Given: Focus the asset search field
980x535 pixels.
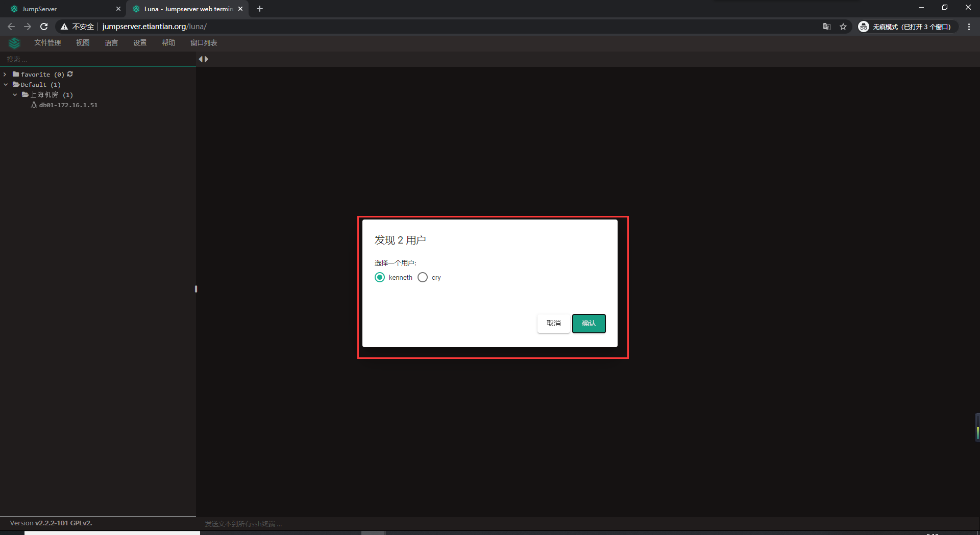Looking at the screenshot, I should (x=98, y=59).
